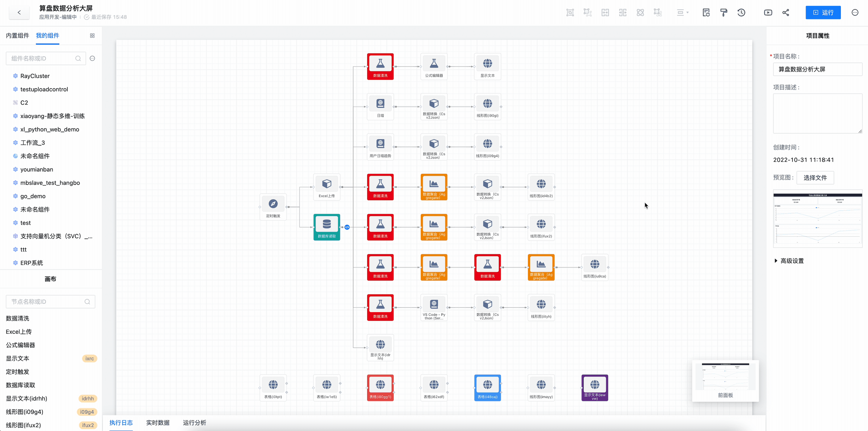Click the 数据库读取 database node
This screenshot has width=868, height=431.
click(x=327, y=227)
